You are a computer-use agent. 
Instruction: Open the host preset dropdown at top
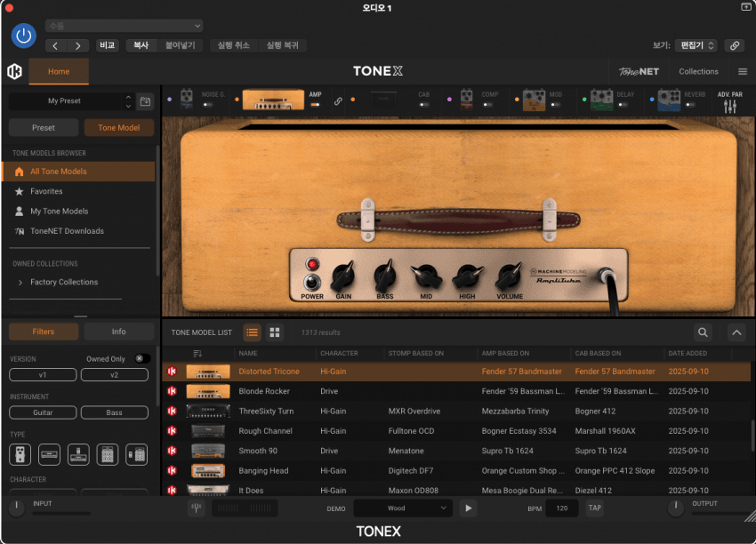pyautogui.click(x=124, y=26)
